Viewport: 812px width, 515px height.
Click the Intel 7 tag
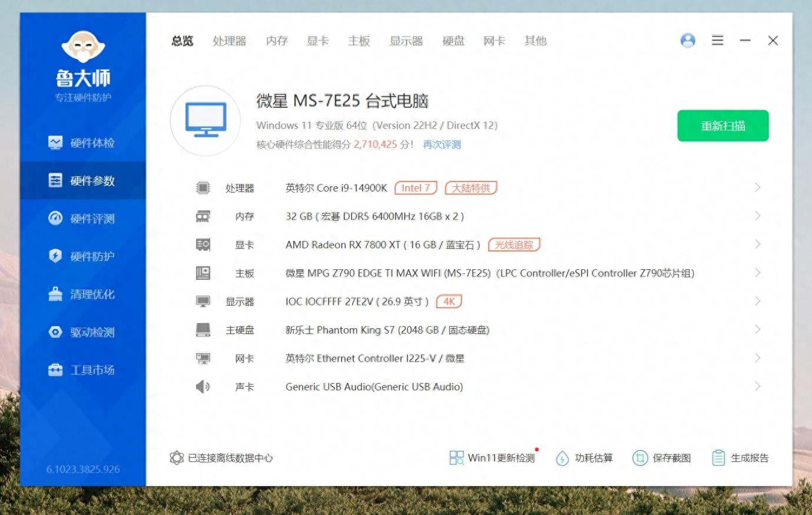click(416, 188)
